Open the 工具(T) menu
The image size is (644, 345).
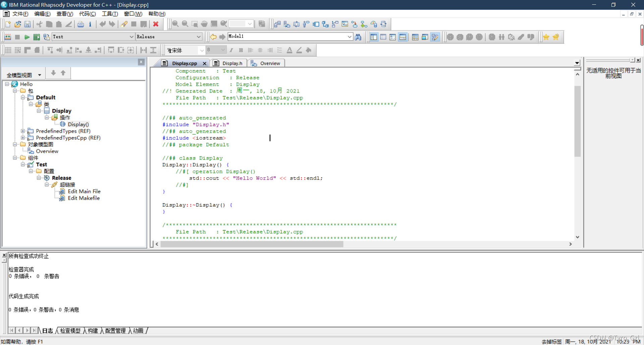pos(110,14)
